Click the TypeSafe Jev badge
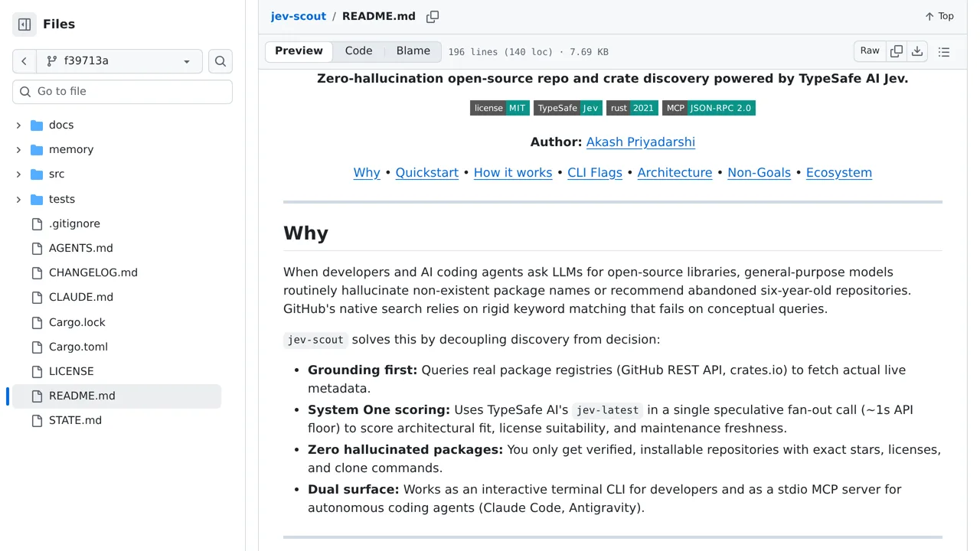 coord(568,108)
